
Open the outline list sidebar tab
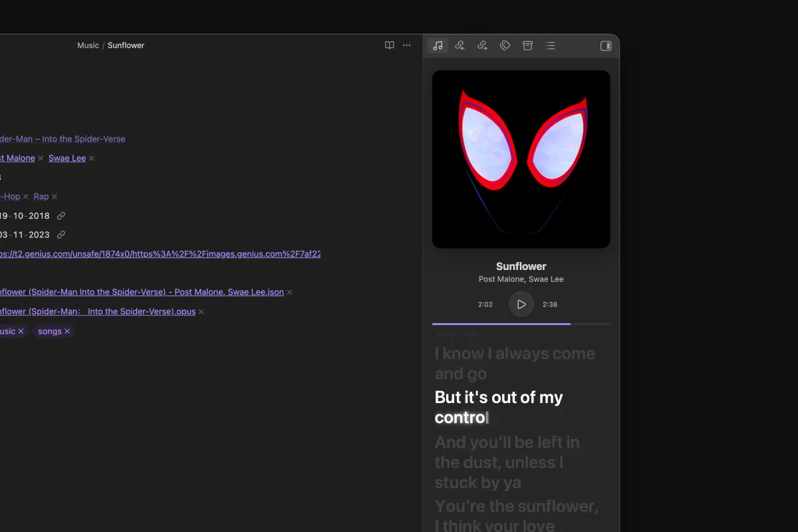point(550,46)
